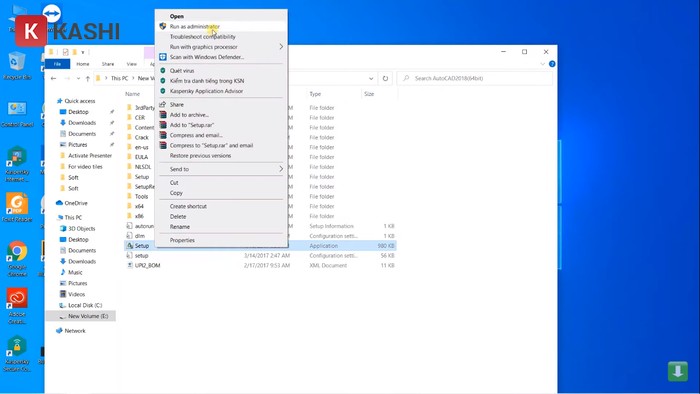Select Restore previous versions
This screenshot has height=394, width=700.
coord(221,156)
